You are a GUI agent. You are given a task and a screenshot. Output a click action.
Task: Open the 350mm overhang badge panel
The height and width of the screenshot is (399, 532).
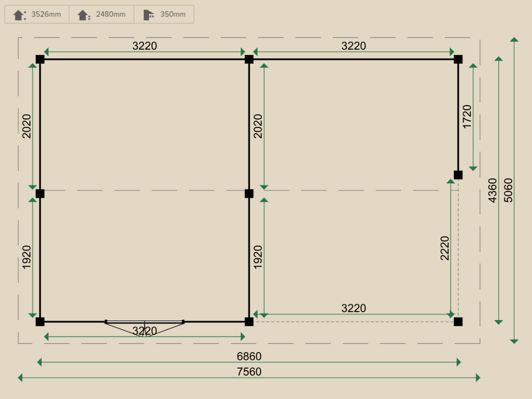150,14
